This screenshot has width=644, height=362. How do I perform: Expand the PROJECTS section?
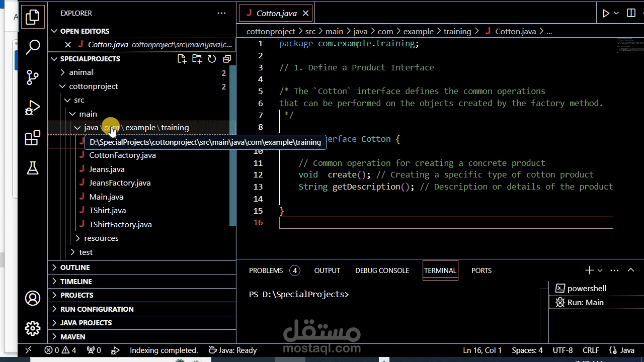[142, 295]
